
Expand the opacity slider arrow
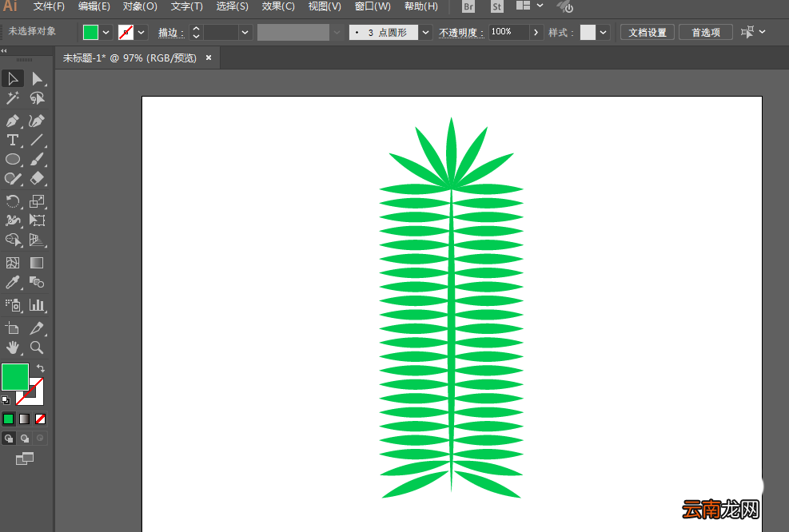tap(536, 33)
